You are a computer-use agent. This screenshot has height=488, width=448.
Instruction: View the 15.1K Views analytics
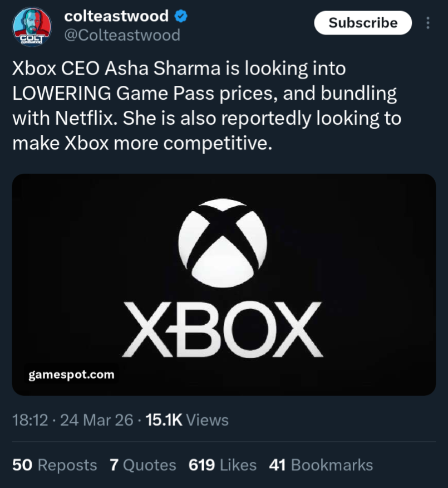(186, 419)
